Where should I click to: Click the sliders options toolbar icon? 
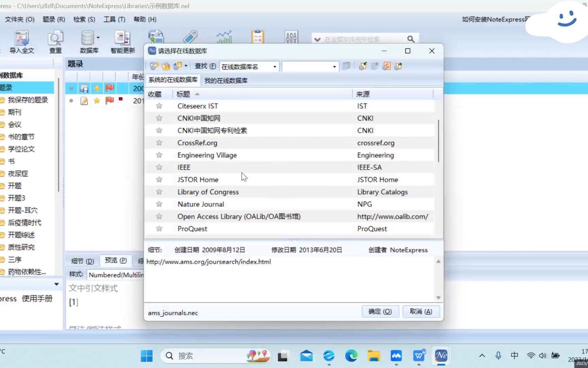(x=291, y=37)
